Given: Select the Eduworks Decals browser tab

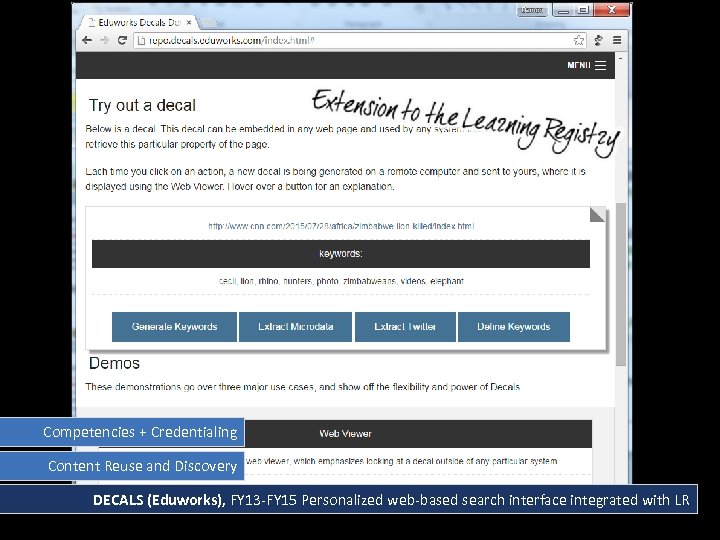Looking at the screenshot, I should point(138,22).
